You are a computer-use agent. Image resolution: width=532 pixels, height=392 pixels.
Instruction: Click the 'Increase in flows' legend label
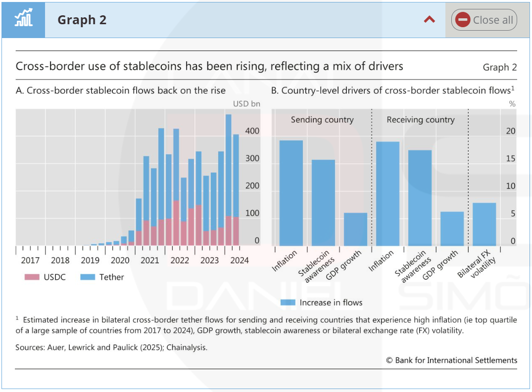click(331, 302)
